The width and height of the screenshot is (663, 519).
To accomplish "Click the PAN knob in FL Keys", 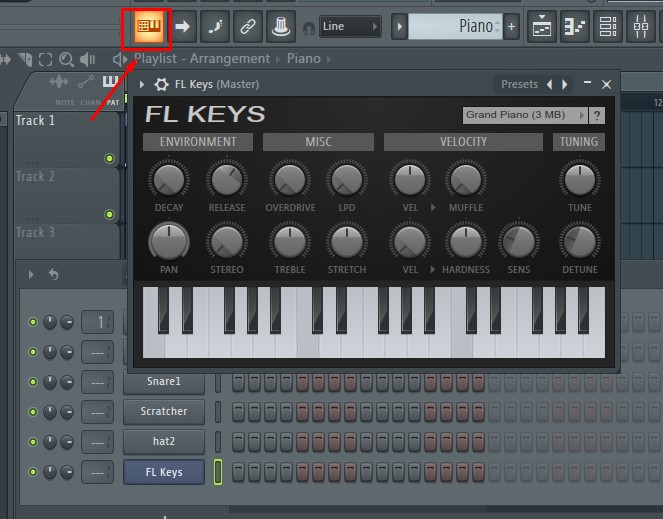I will tap(169, 242).
